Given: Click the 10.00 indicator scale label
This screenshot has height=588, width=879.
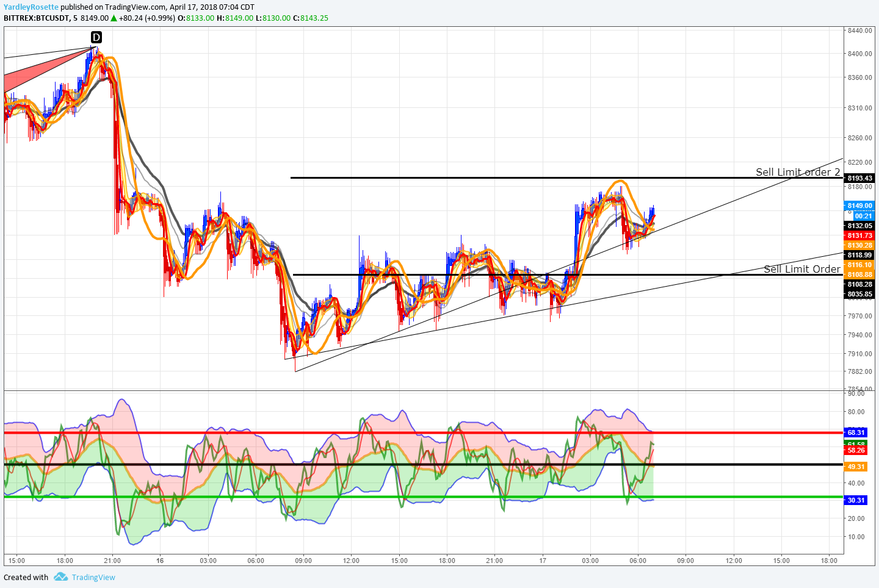Looking at the screenshot, I should pyautogui.click(x=856, y=537).
